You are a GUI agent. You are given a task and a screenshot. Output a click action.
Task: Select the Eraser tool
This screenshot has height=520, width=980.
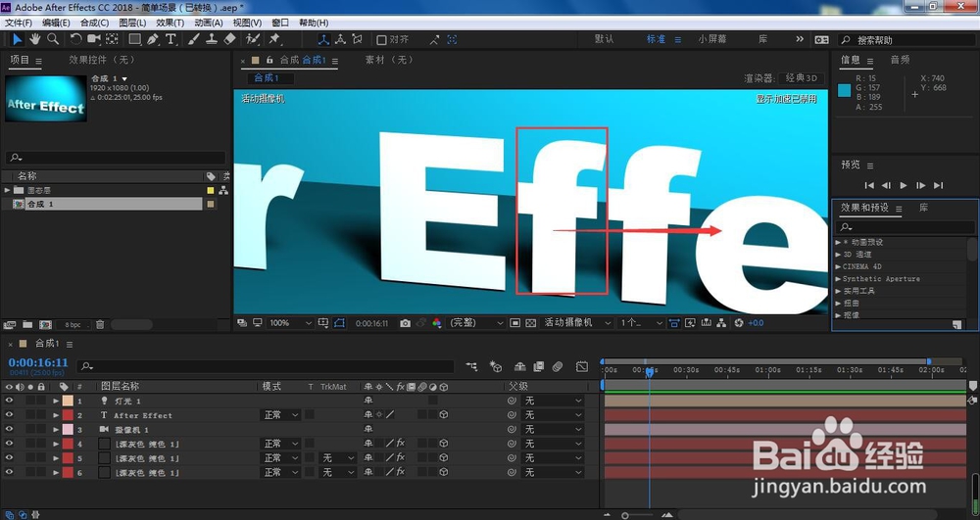(x=230, y=39)
